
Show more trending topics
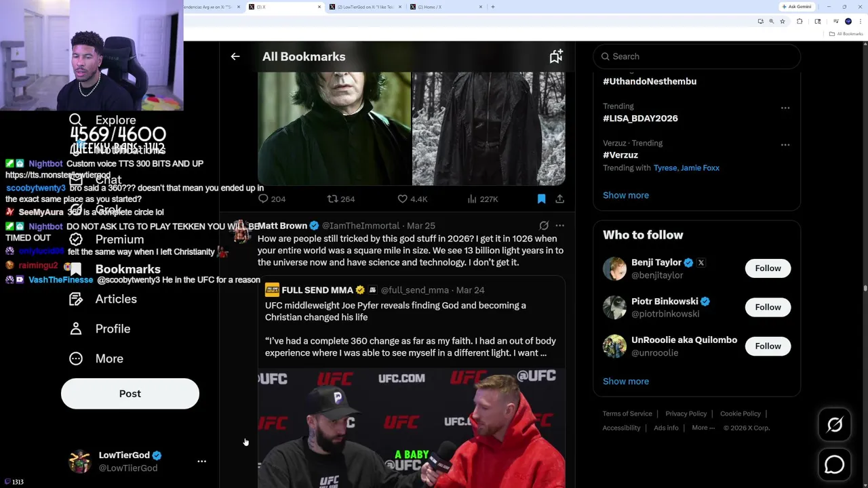(626, 195)
